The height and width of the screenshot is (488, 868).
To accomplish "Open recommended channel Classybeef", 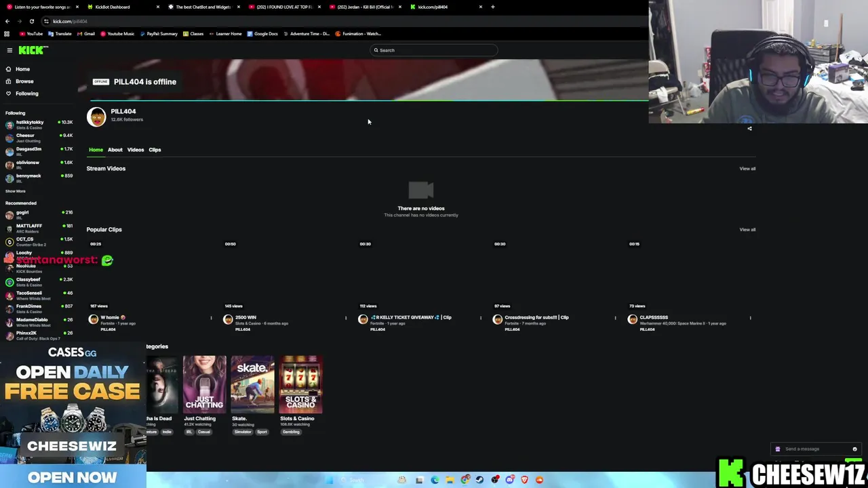I will [x=38, y=282].
